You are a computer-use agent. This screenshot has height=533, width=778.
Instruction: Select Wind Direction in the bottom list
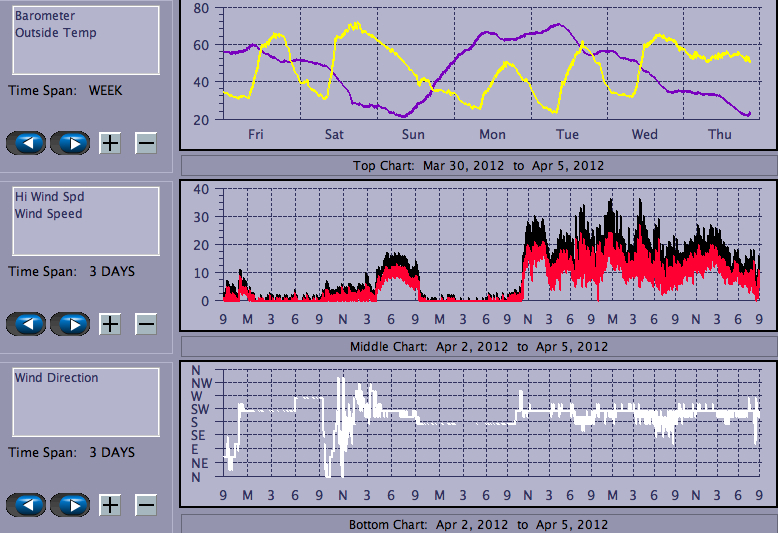coord(56,378)
